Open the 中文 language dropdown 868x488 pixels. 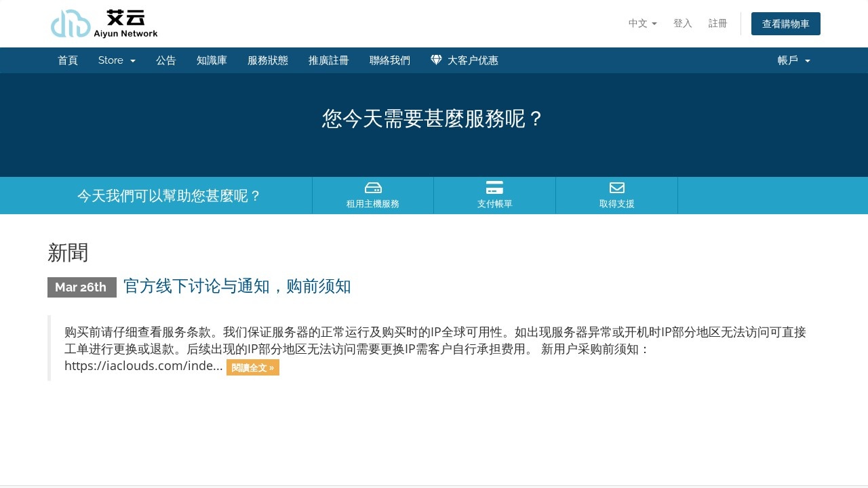tap(642, 24)
